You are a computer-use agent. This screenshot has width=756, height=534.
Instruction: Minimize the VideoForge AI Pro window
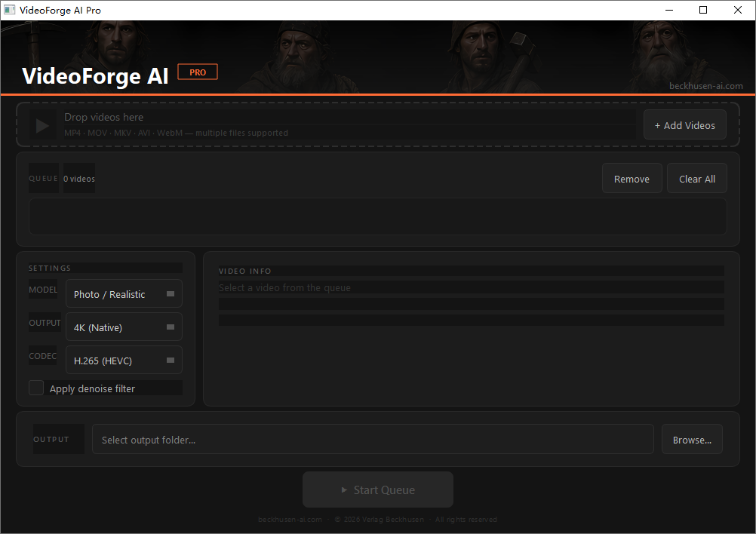(x=669, y=10)
